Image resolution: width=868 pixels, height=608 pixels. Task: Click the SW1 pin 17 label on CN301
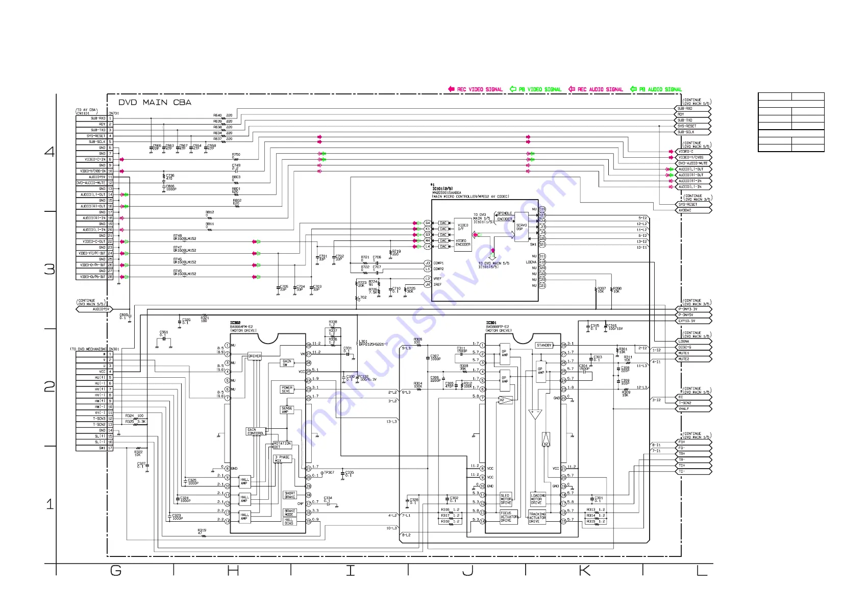(x=102, y=448)
